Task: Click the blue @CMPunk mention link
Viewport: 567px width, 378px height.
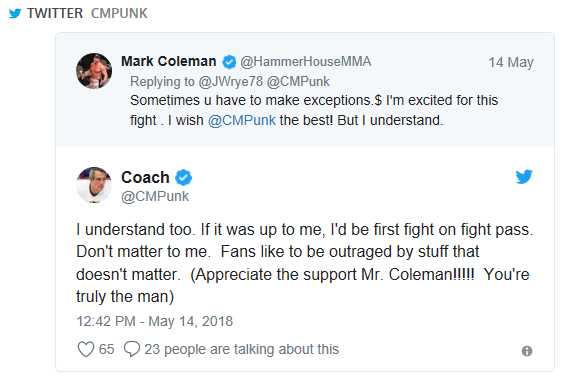Action: tap(242, 120)
